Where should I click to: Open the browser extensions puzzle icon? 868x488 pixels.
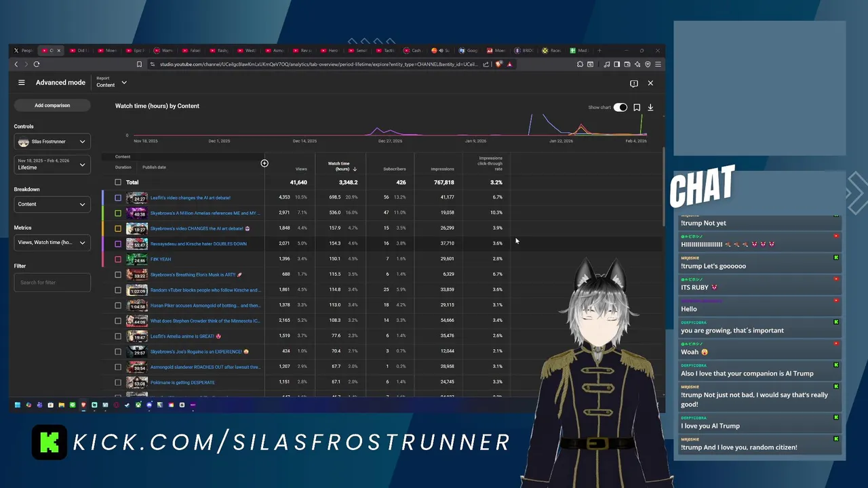point(580,64)
